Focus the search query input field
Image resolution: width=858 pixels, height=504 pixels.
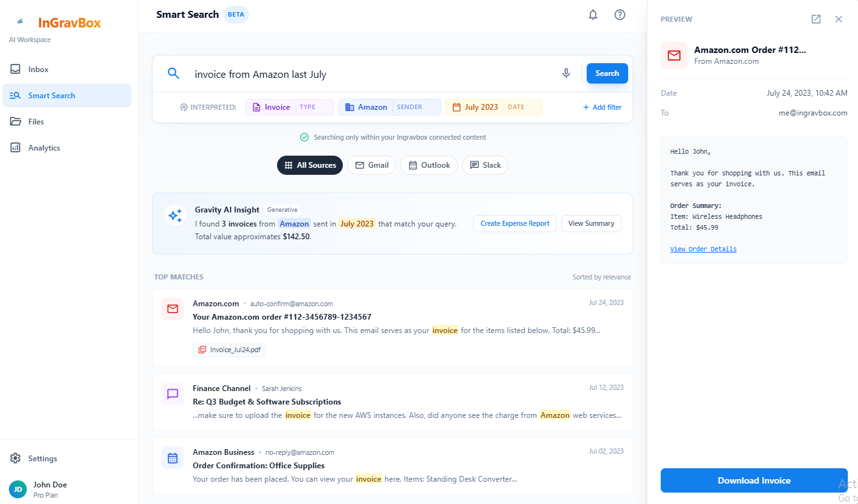(373, 74)
